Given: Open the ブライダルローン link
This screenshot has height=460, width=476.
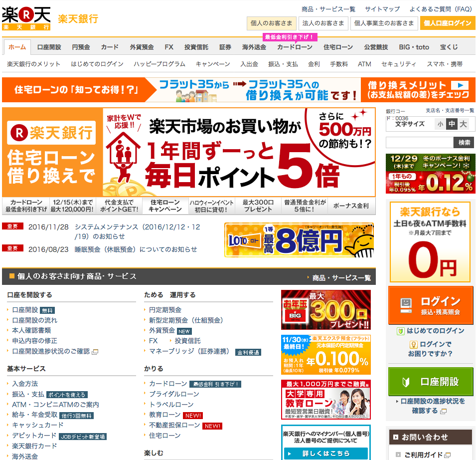Looking at the screenshot, I should click(x=174, y=394).
